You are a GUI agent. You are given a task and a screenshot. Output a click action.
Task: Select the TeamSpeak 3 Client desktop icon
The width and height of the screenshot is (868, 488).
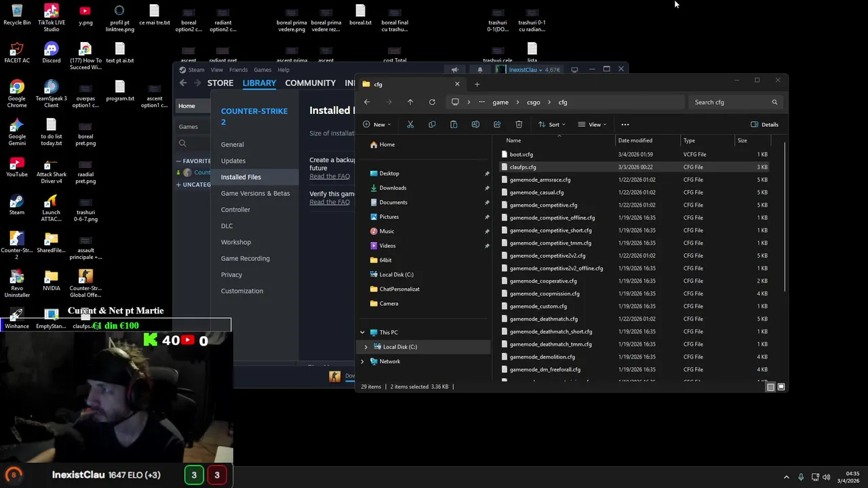tap(51, 94)
